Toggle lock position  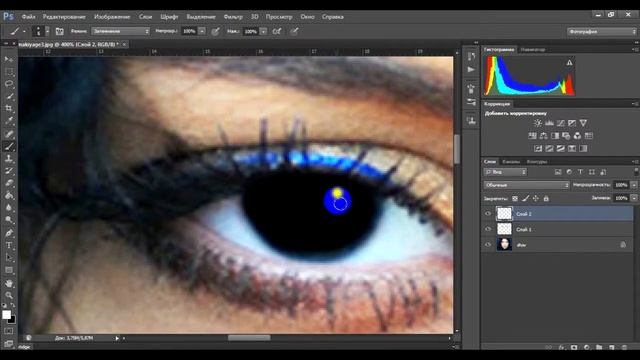(536, 198)
